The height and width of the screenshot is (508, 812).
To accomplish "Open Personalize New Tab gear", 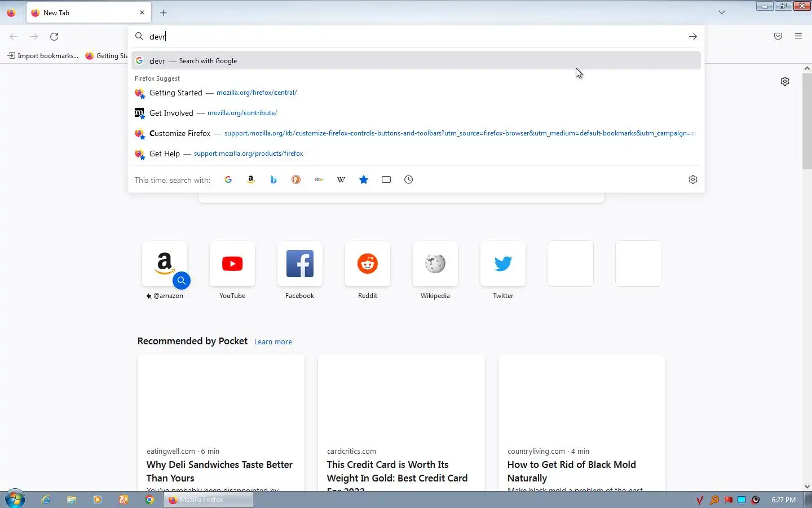I will [785, 81].
